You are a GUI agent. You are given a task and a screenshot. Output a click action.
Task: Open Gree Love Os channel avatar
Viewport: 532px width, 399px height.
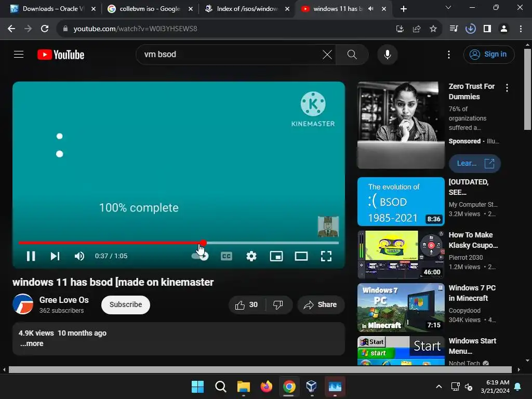click(23, 304)
